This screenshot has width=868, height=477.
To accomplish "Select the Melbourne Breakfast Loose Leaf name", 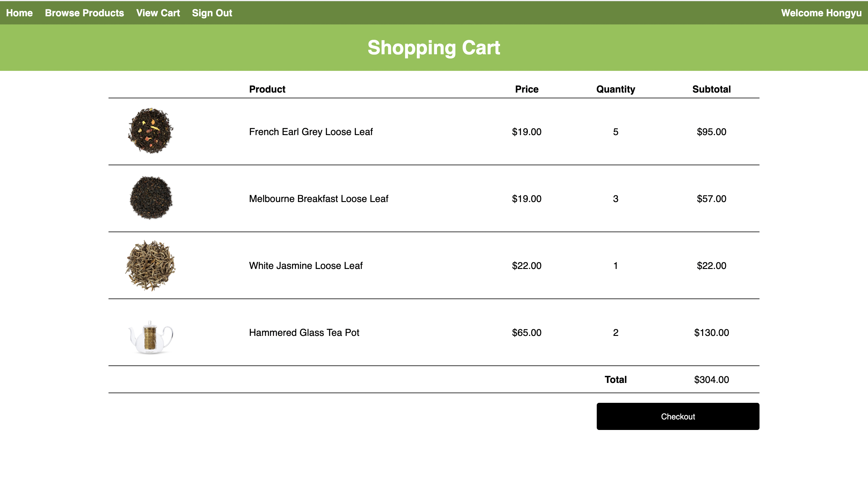I will click(319, 199).
